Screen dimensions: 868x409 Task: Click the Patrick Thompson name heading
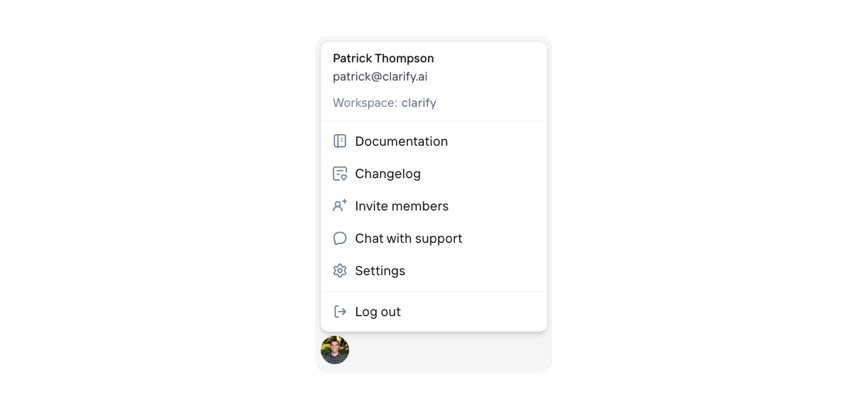coord(383,58)
